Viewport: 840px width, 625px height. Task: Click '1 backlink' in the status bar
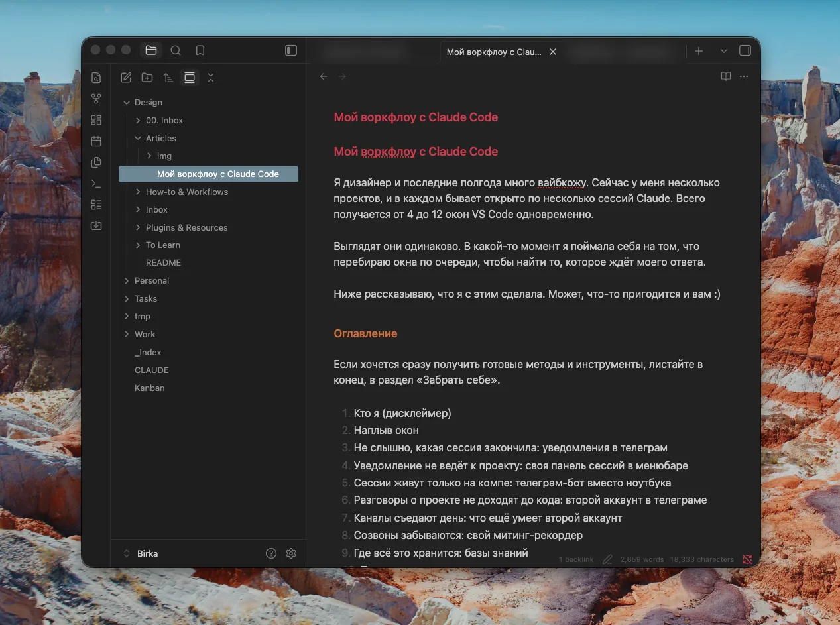576,559
